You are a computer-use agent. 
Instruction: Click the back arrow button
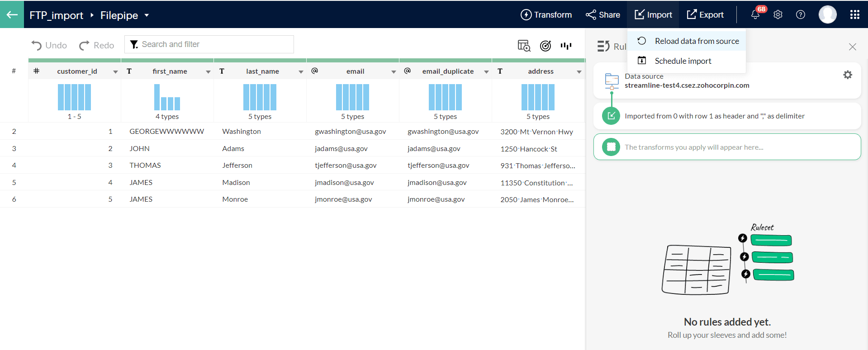click(12, 14)
